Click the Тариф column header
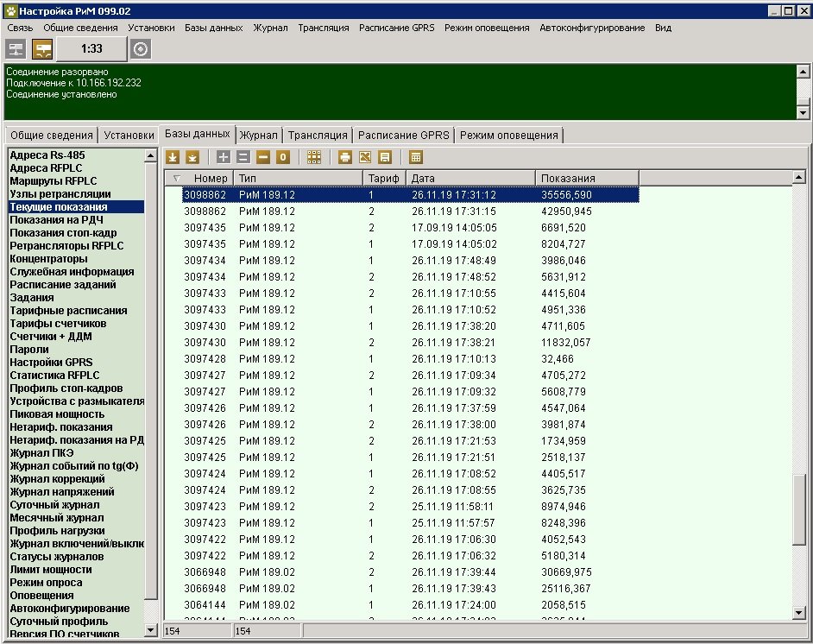This screenshot has width=813, height=644. [x=384, y=179]
